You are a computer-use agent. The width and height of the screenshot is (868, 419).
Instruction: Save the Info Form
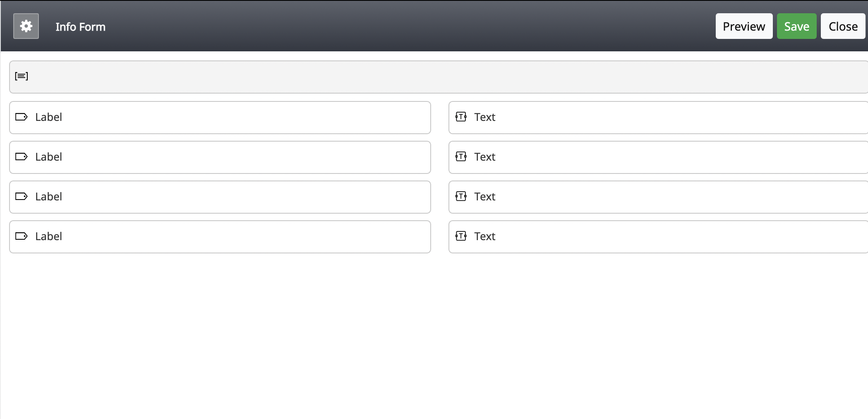796,26
